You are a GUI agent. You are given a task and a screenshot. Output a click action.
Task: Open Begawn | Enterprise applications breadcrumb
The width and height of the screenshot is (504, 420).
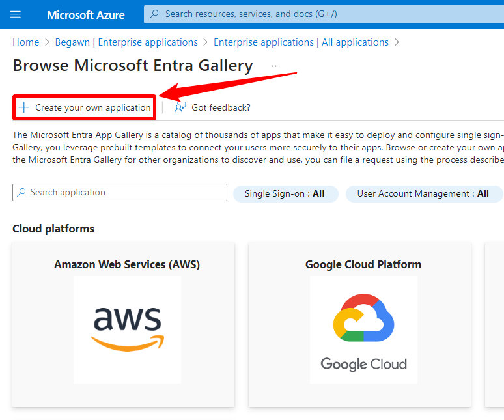click(x=126, y=42)
